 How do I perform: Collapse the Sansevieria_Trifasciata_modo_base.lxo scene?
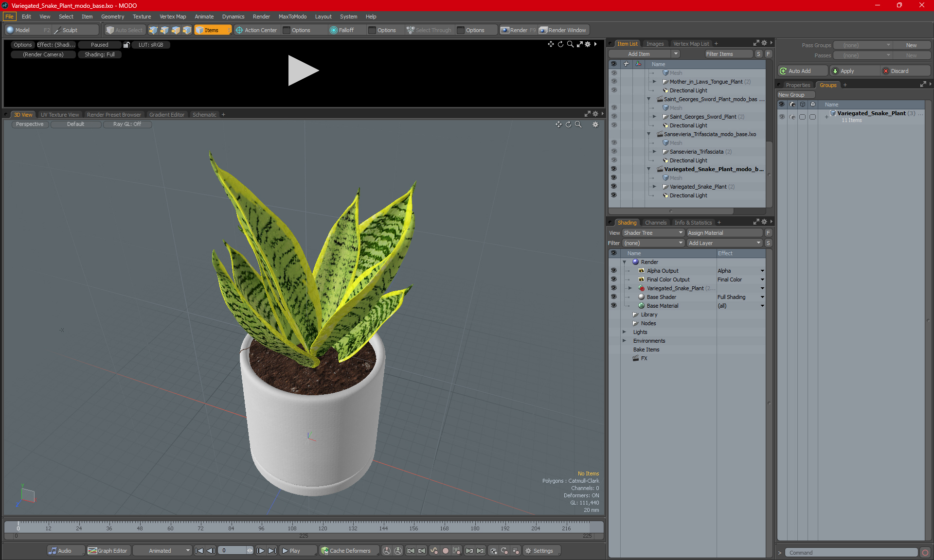point(648,134)
